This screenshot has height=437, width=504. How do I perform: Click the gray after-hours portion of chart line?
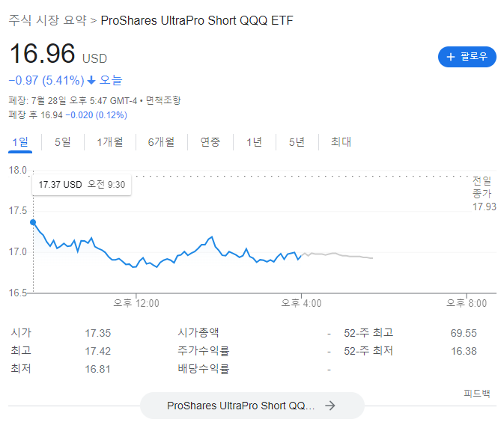point(337,255)
